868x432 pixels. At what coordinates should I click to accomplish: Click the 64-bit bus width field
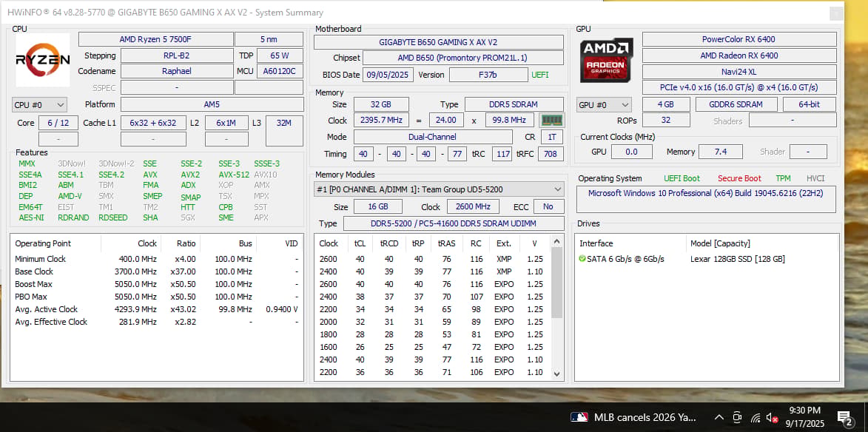(810, 104)
